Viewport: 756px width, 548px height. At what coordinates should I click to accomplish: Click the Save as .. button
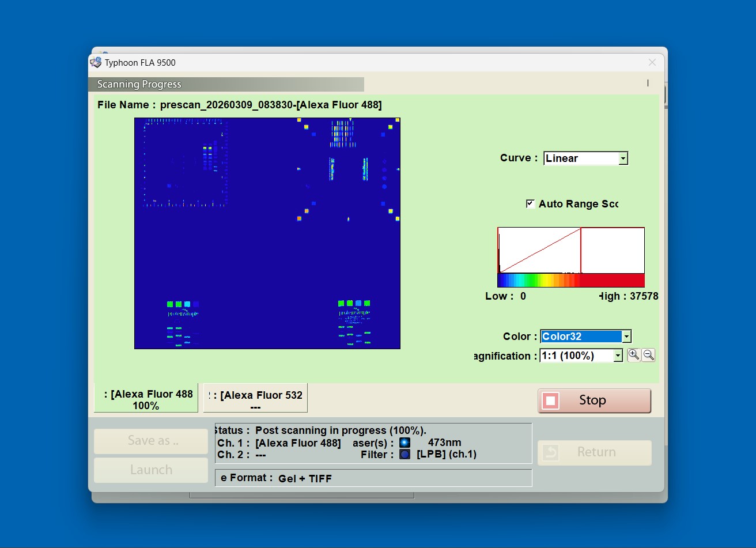[151, 441]
